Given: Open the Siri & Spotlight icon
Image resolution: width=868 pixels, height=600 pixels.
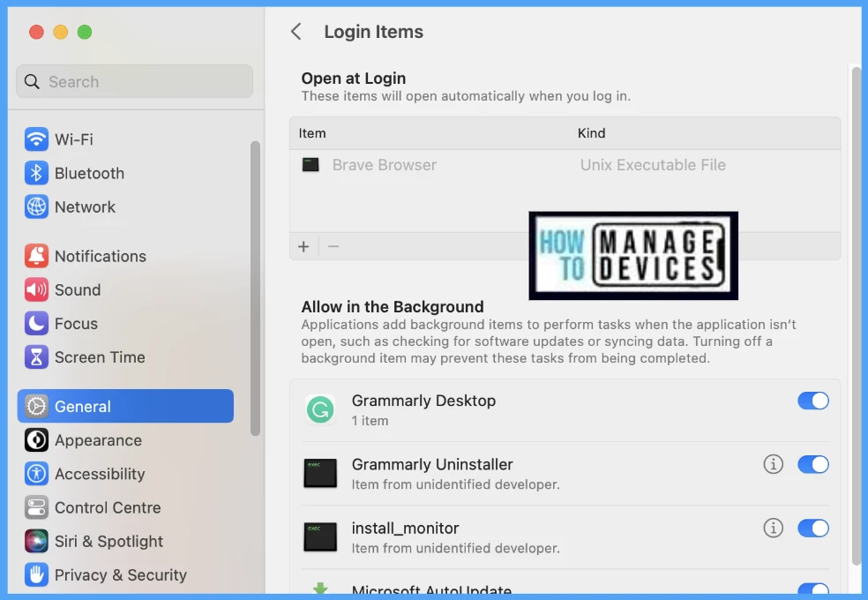Looking at the screenshot, I should click(36, 542).
